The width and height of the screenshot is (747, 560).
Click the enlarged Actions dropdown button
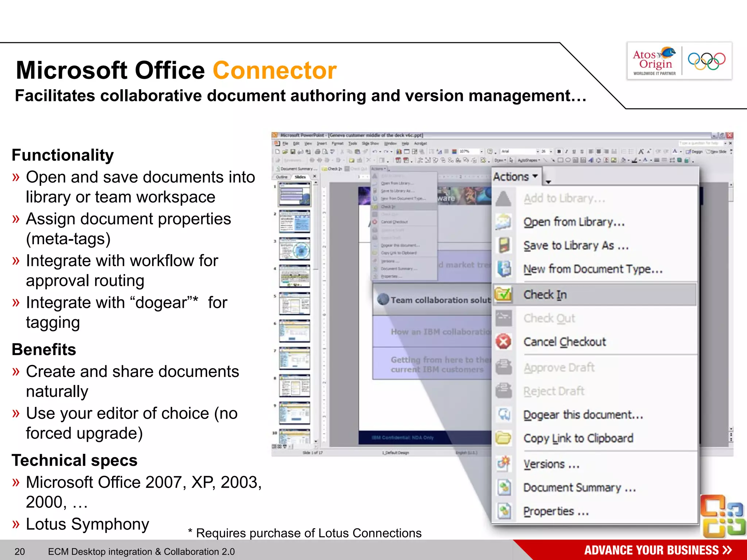click(x=516, y=176)
